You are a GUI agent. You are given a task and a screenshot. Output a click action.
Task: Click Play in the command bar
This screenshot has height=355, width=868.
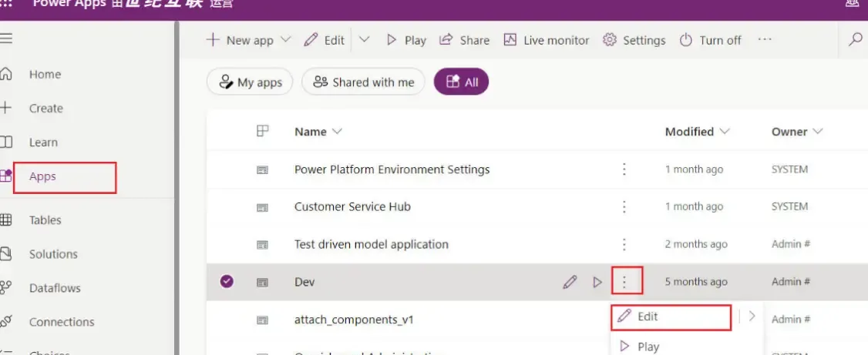tap(406, 40)
